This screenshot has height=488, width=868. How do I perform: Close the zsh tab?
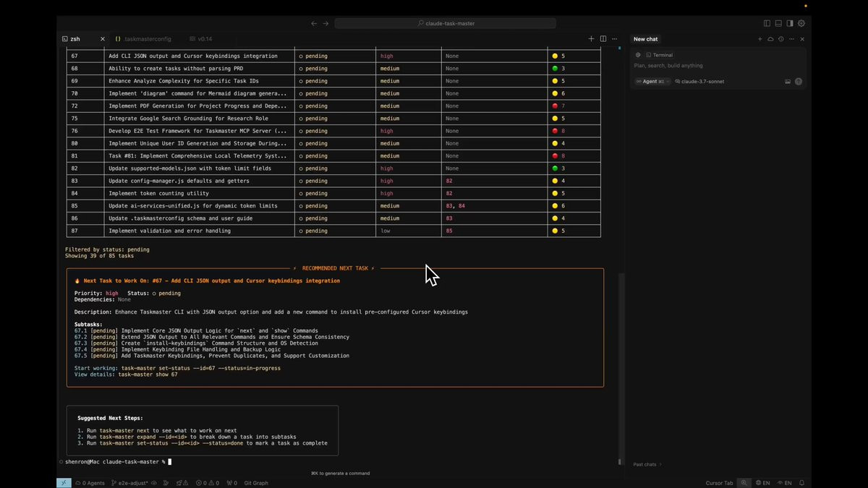click(x=102, y=39)
